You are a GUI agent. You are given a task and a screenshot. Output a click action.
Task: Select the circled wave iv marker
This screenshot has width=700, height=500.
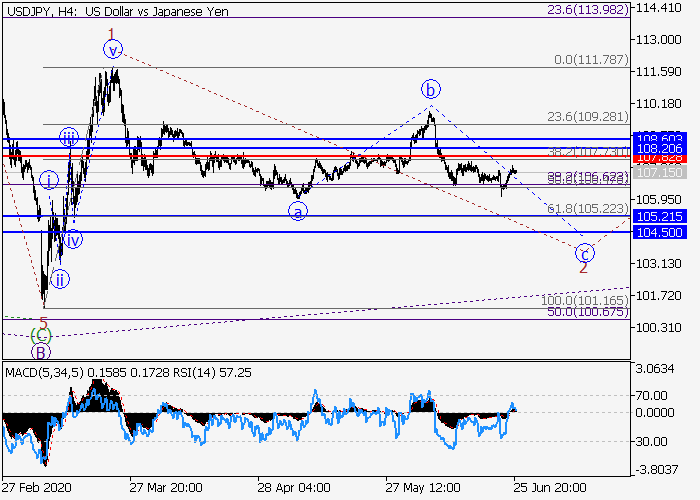[73, 239]
